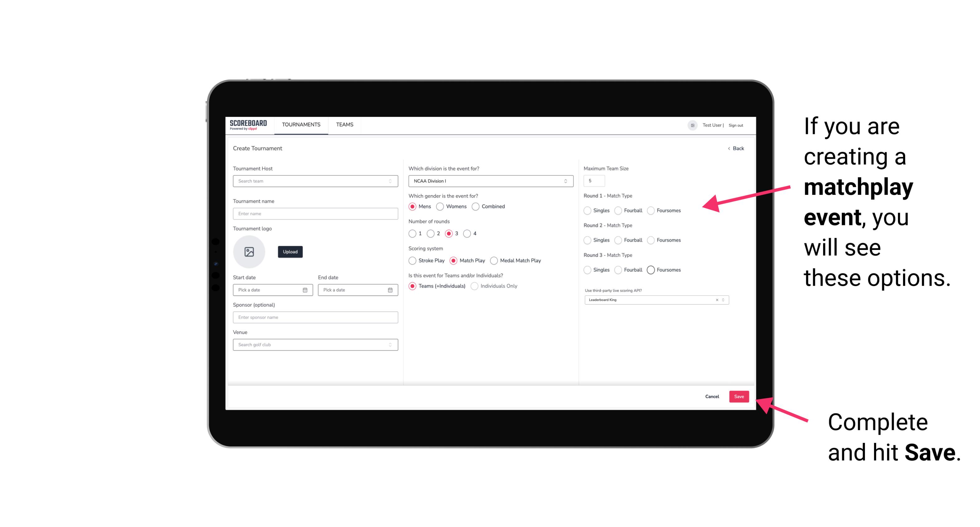Switch to the TOURNAMENTS tab
The image size is (980, 527).
(300, 125)
